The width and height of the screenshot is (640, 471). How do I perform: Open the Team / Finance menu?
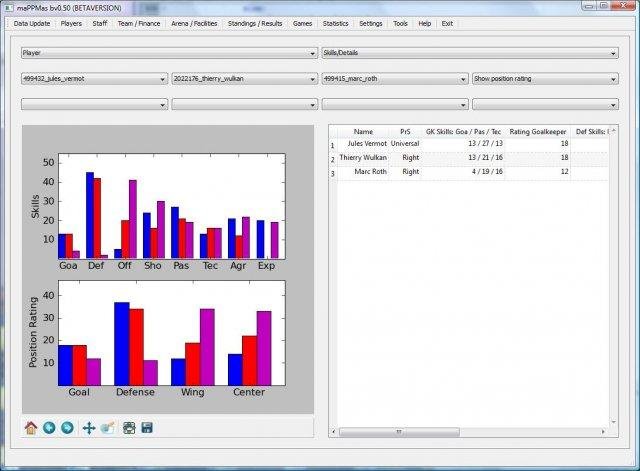[139, 24]
